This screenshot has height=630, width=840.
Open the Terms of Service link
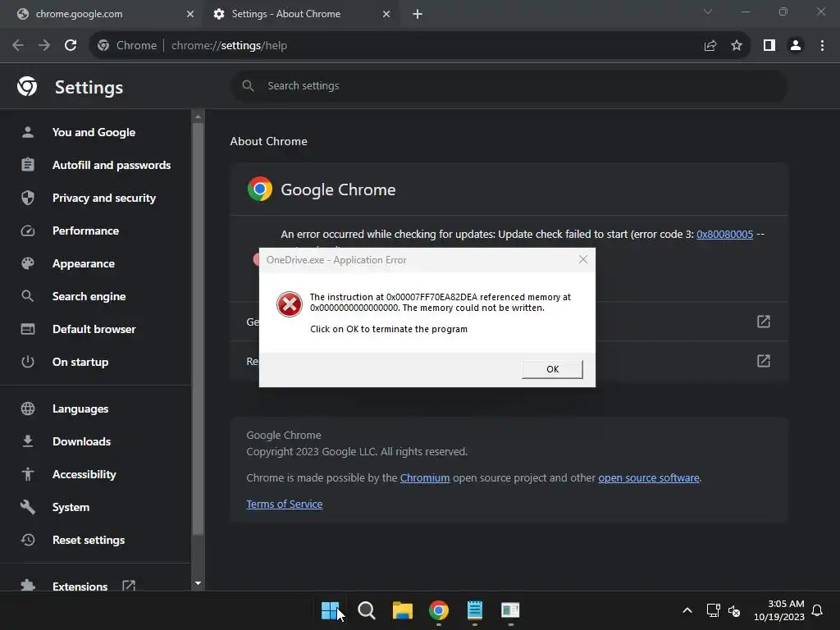click(285, 504)
